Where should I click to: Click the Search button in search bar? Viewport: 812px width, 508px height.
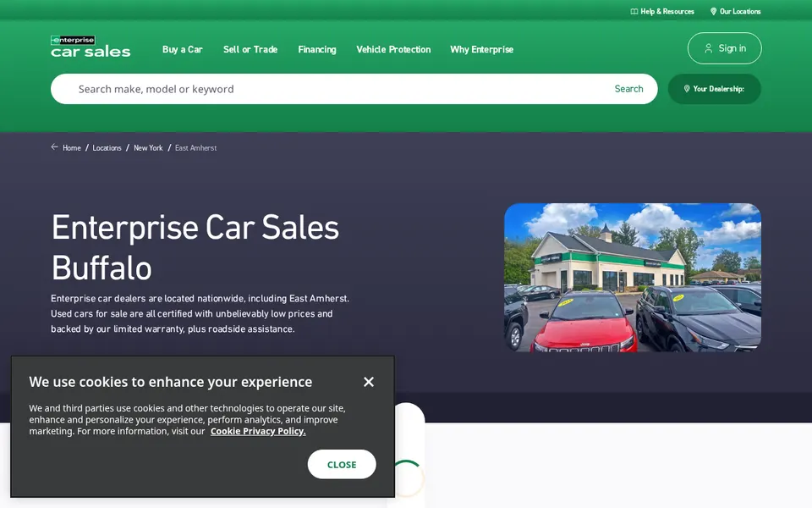coord(628,89)
